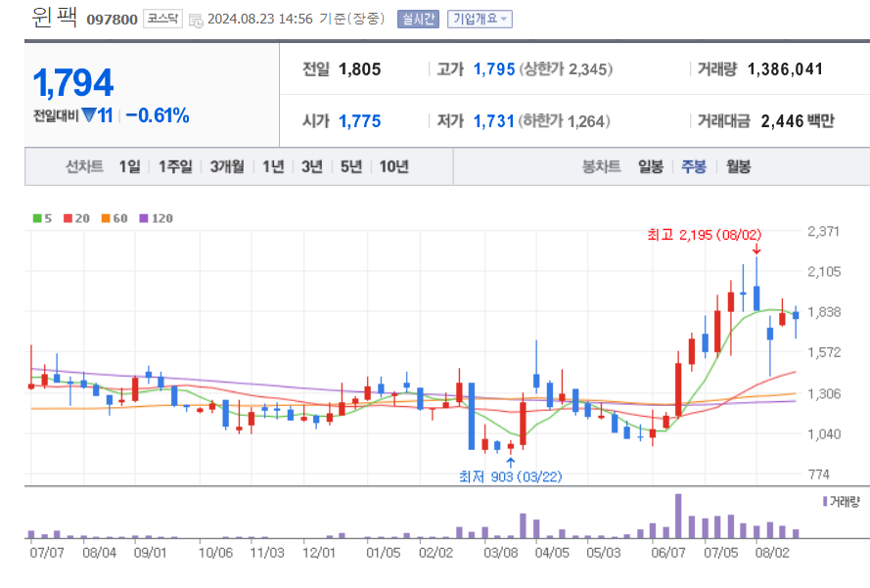Click the orange 60 moving-average legend swatch

pyautogui.click(x=106, y=218)
